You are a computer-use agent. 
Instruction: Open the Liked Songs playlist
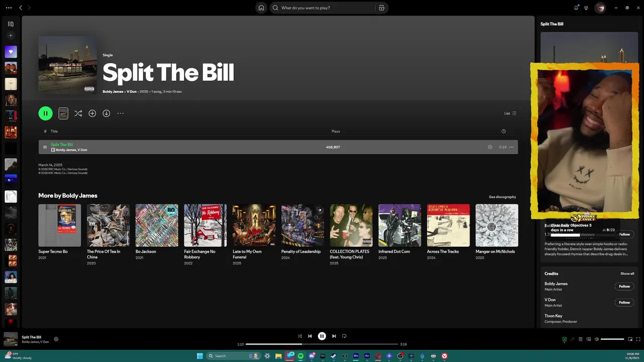[11, 52]
